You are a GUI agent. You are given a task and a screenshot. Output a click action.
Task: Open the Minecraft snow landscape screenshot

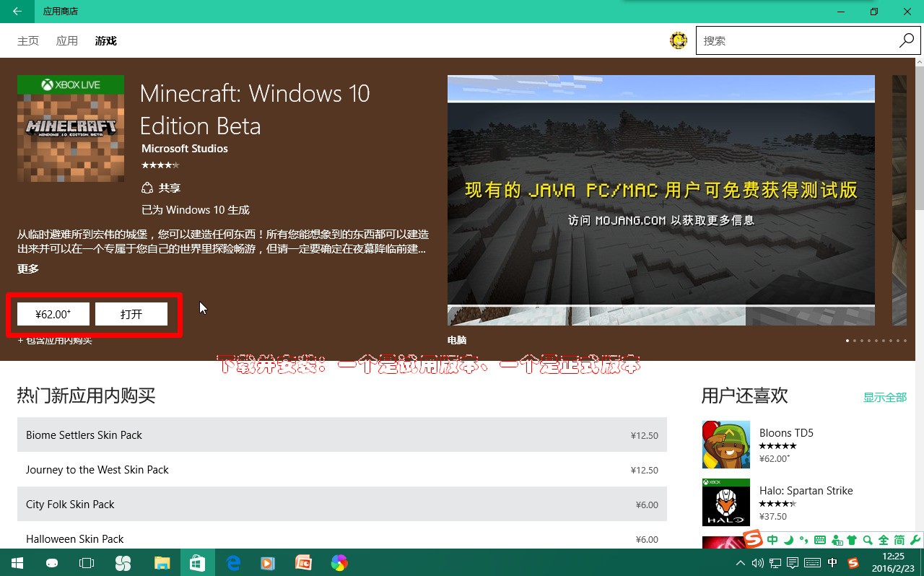click(661, 200)
